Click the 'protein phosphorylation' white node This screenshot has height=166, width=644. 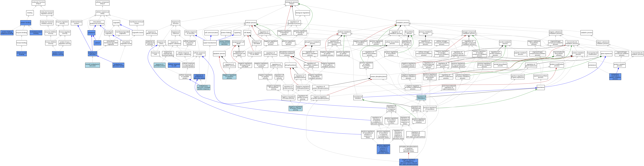[x=378, y=77]
